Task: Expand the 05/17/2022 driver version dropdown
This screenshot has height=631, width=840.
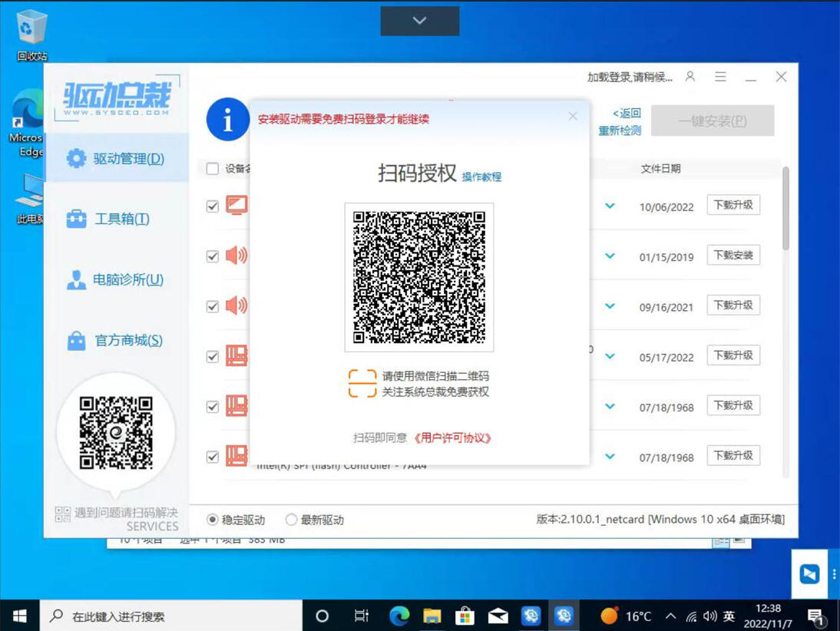Action: click(x=610, y=356)
